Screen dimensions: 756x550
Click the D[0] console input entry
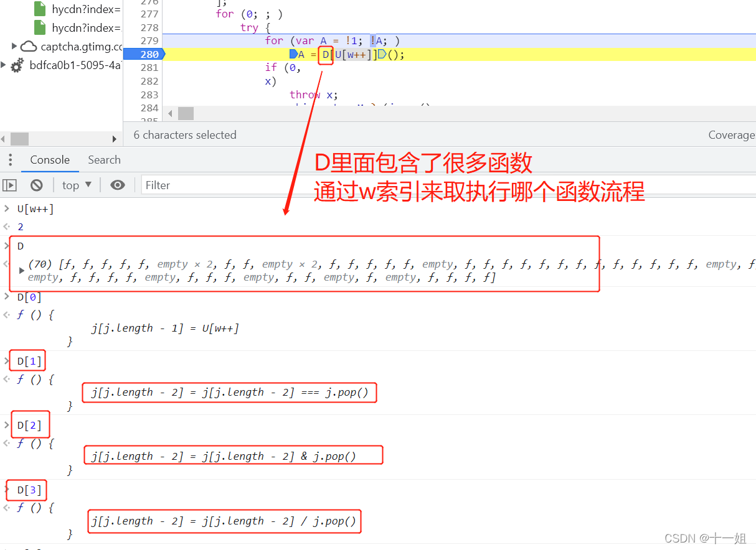29,297
